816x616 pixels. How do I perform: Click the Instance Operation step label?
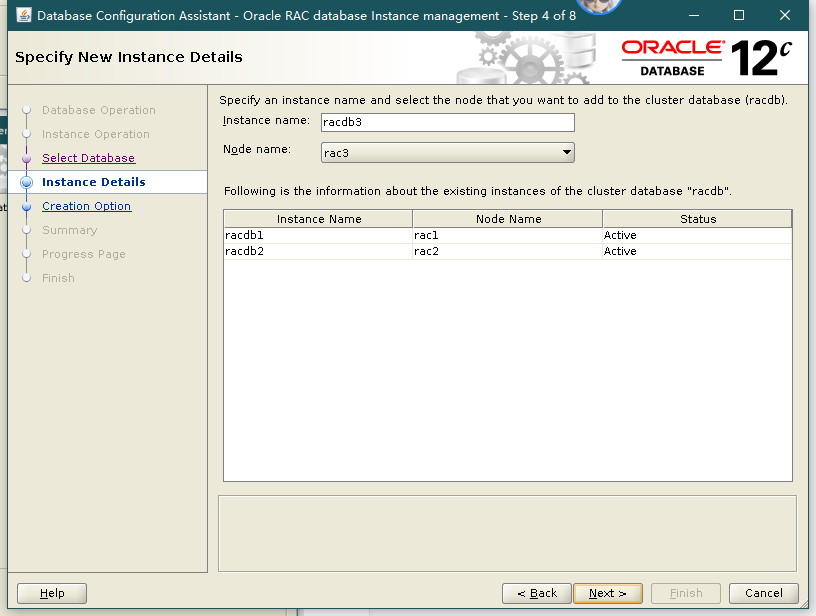[96, 134]
